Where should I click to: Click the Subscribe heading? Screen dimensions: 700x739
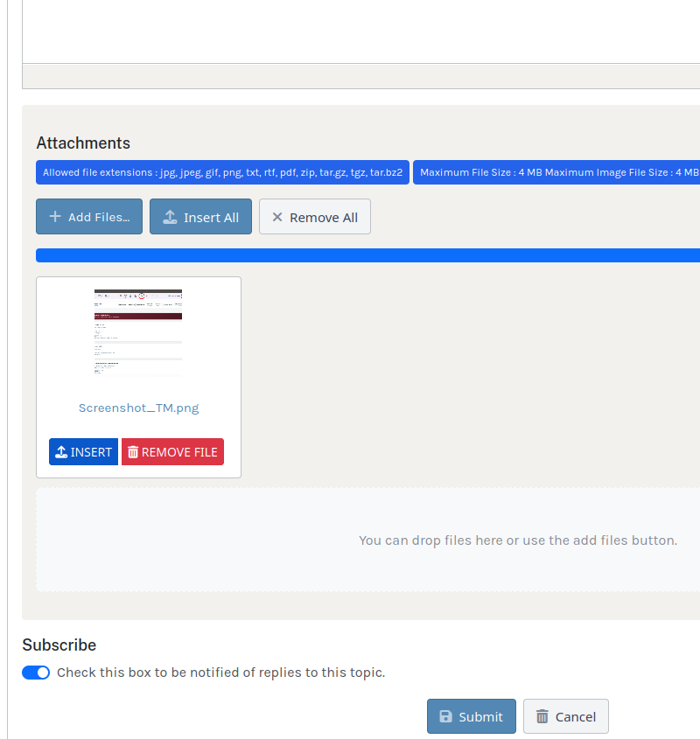(59, 645)
